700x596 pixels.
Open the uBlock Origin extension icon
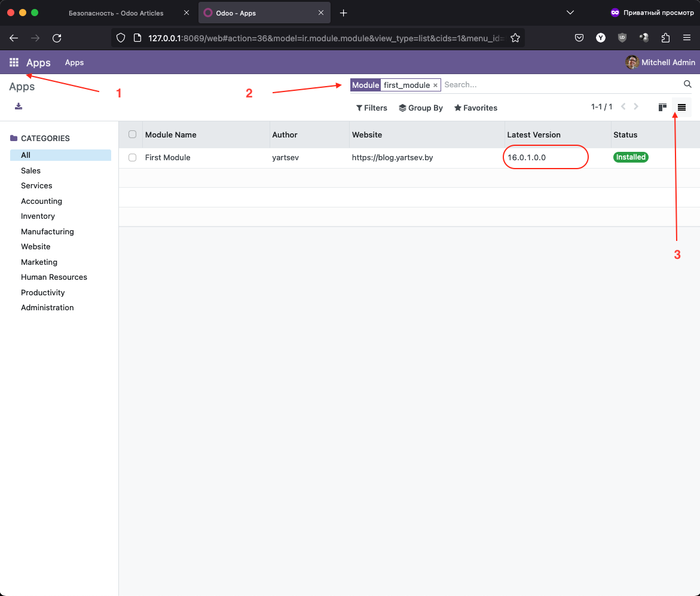click(x=622, y=38)
